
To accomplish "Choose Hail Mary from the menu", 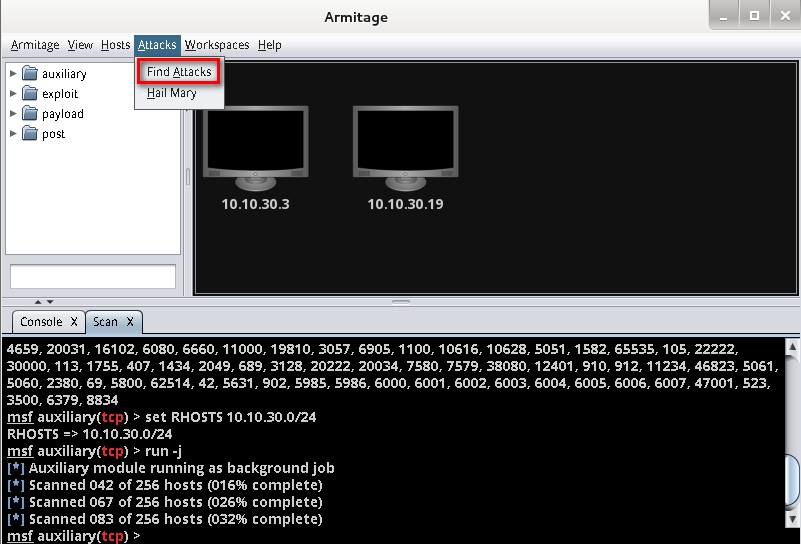I will click(x=172, y=93).
